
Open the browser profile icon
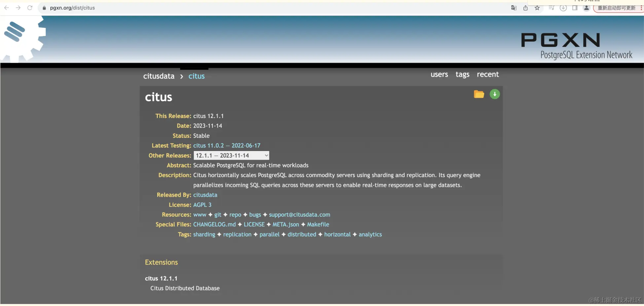(587, 8)
